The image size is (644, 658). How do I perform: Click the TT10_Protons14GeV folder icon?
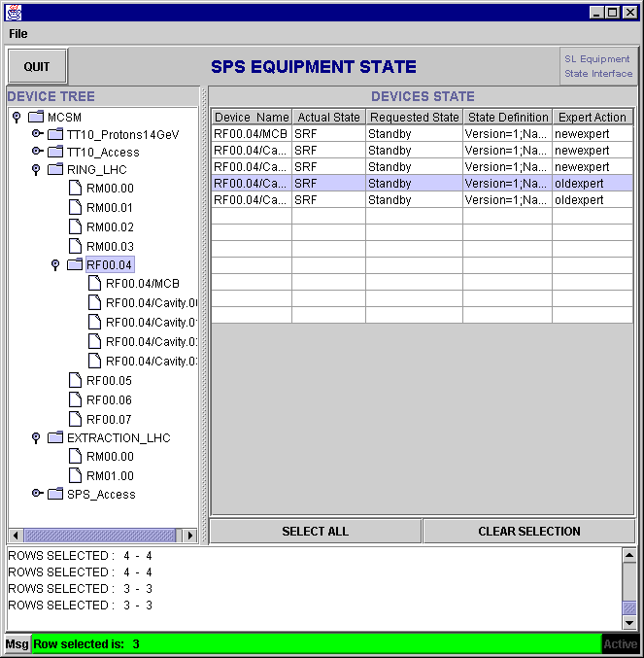55,134
